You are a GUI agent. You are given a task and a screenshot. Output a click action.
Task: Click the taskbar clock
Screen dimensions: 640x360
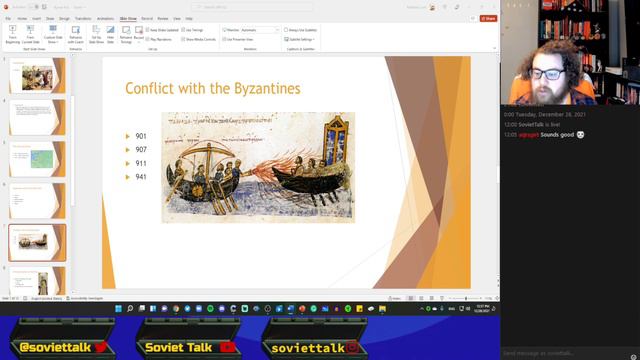pos(482,309)
